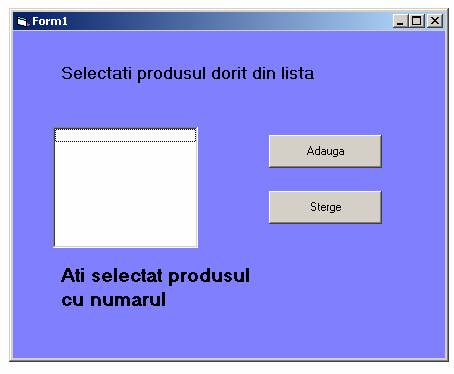This screenshot has width=454, height=374.
Task: Click blank purple area between list box and buttons
Action: click(x=233, y=187)
